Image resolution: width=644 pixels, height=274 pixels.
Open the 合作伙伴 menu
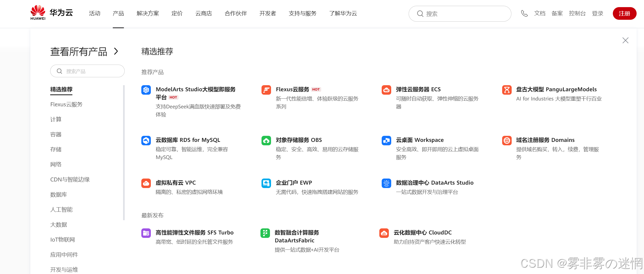click(x=236, y=13)
